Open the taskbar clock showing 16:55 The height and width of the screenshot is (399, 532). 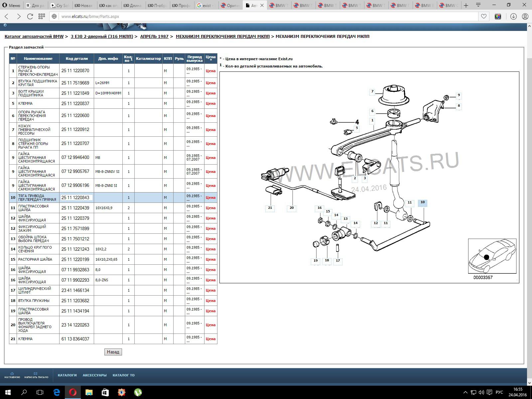tap(518, 392)
